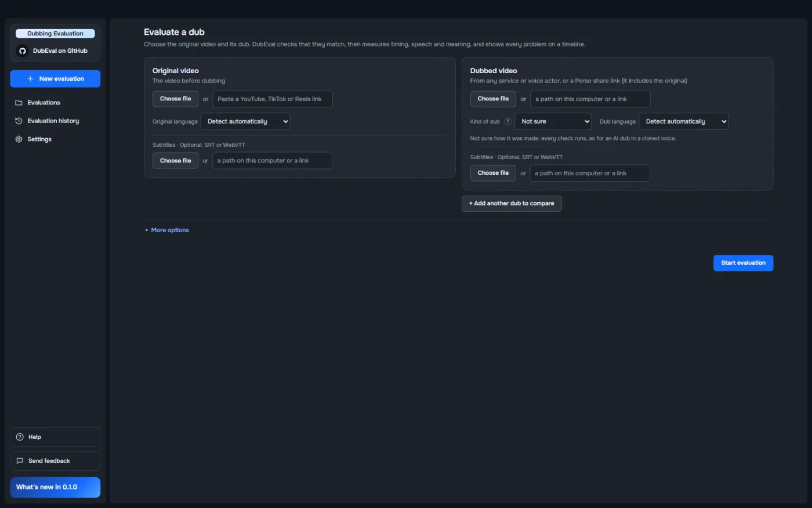This screenshot has width=812, height=508.
Task: Select the Evaluations folder icon
Action: tap(19, 103)
